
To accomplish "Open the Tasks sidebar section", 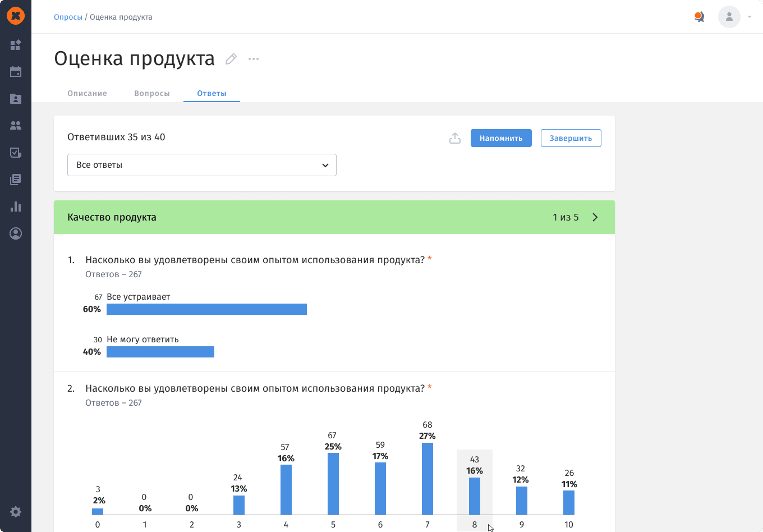I will point(16,153).
